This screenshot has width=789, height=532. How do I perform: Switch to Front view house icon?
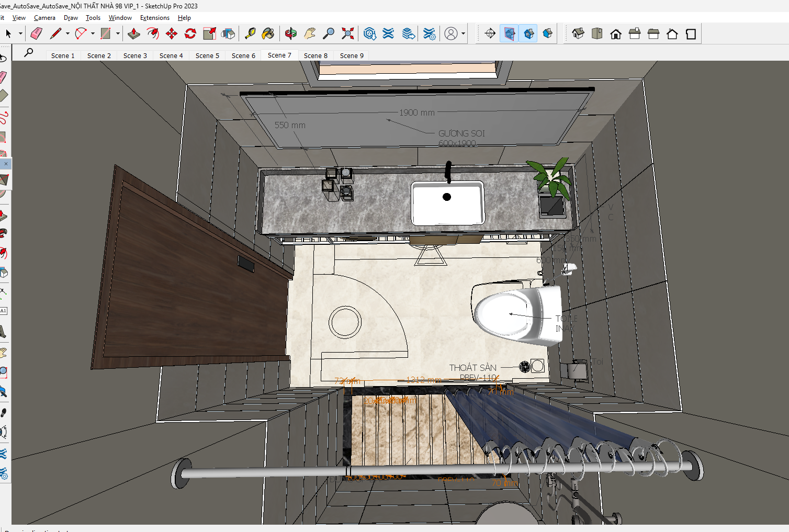click(616, 33)
